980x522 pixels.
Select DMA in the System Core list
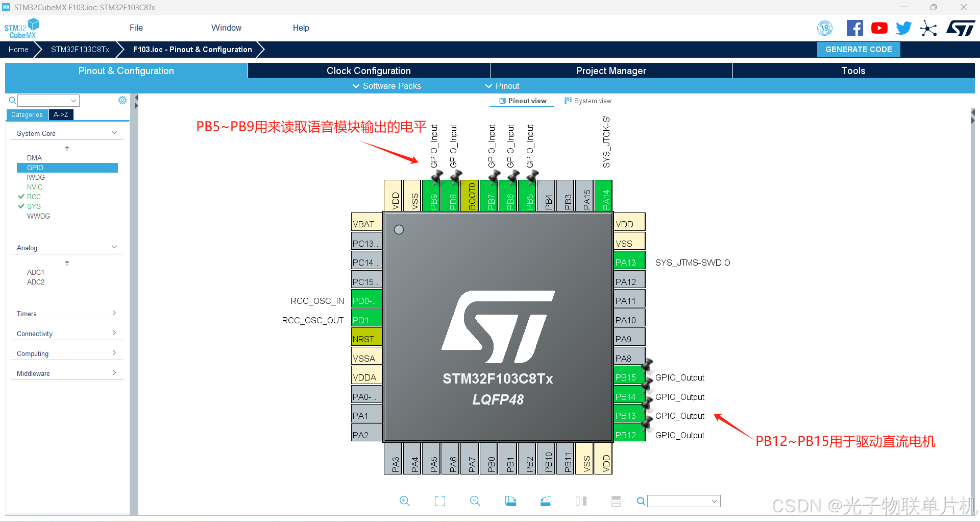34,158
